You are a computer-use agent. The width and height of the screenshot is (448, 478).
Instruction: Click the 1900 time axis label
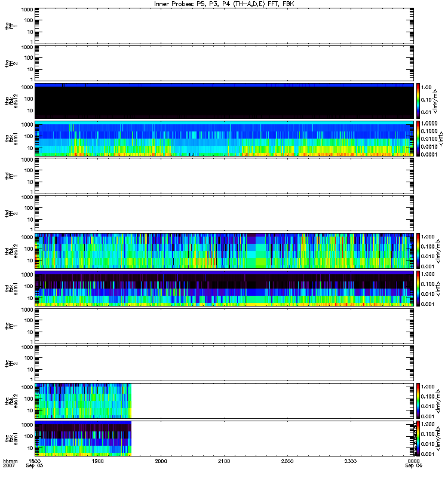tap(98, 461)
